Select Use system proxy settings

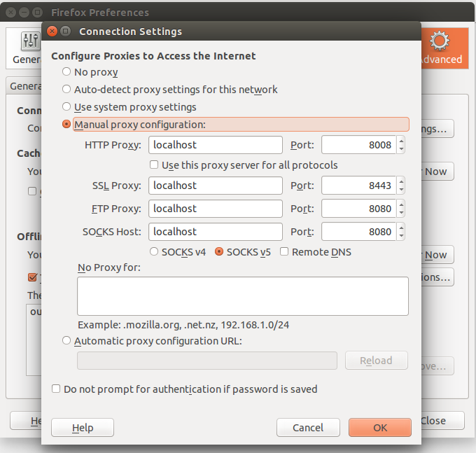pos(66,107)
